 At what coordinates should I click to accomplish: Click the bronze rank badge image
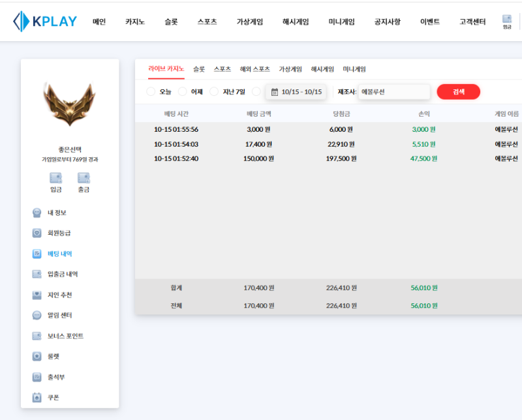tap(69, 104)
